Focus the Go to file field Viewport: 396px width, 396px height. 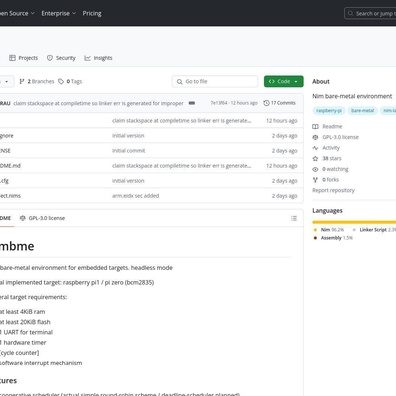tap(215, 81)
